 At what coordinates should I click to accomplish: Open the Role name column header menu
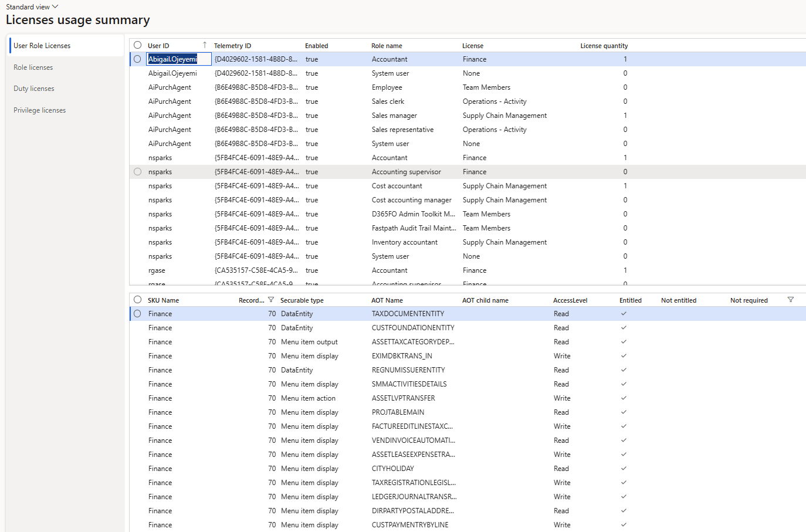pyautogui.click(x=387, y=46)
